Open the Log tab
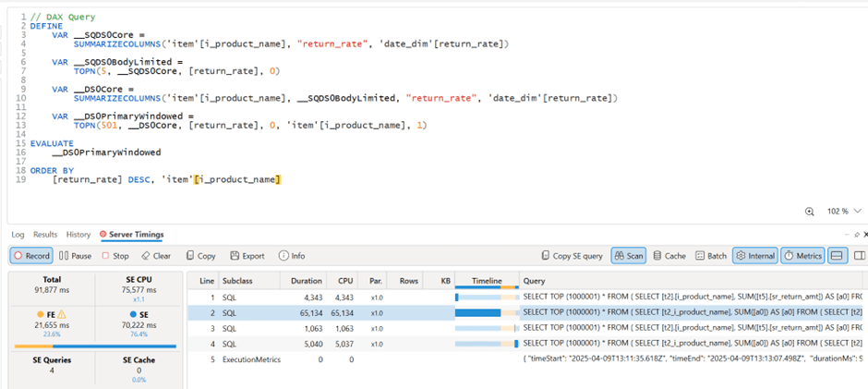Viewport: 868px width, 389px height. pos(18,235)
